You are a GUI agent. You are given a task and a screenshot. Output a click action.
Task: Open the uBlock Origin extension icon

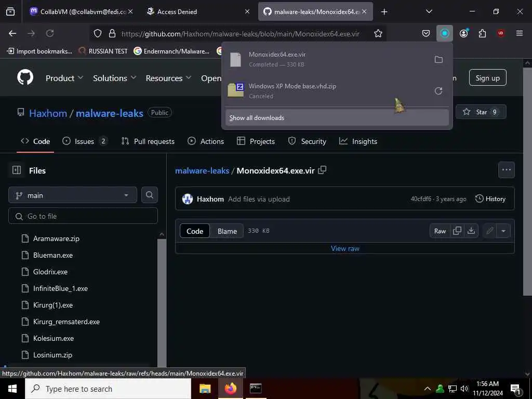coord(500,33)
